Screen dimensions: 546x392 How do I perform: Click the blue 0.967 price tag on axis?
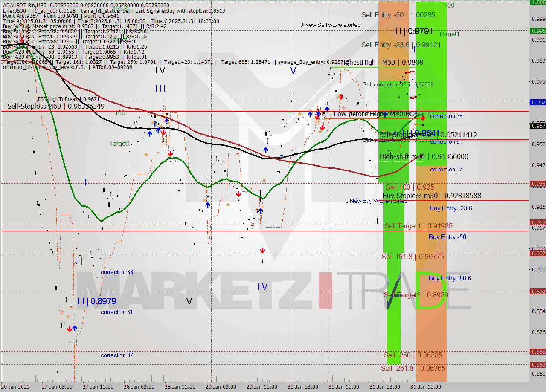[x=537, y=102]
